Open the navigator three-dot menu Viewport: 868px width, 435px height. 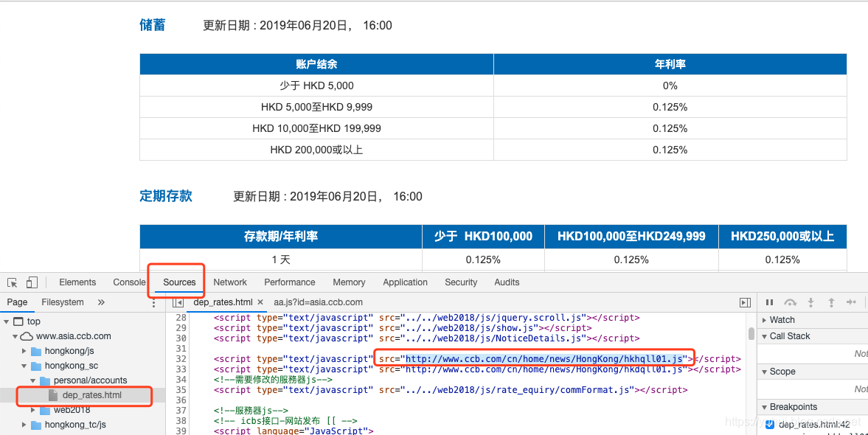(154, 303)
